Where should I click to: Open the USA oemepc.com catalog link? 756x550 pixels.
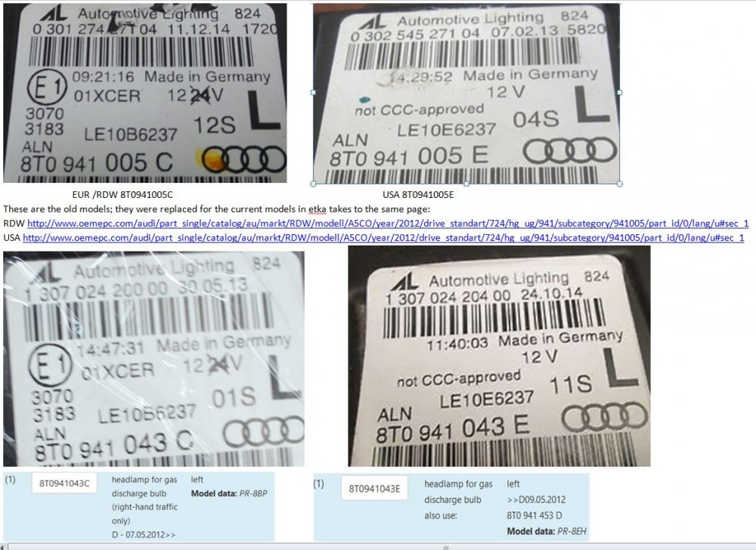tap(383, 238)
